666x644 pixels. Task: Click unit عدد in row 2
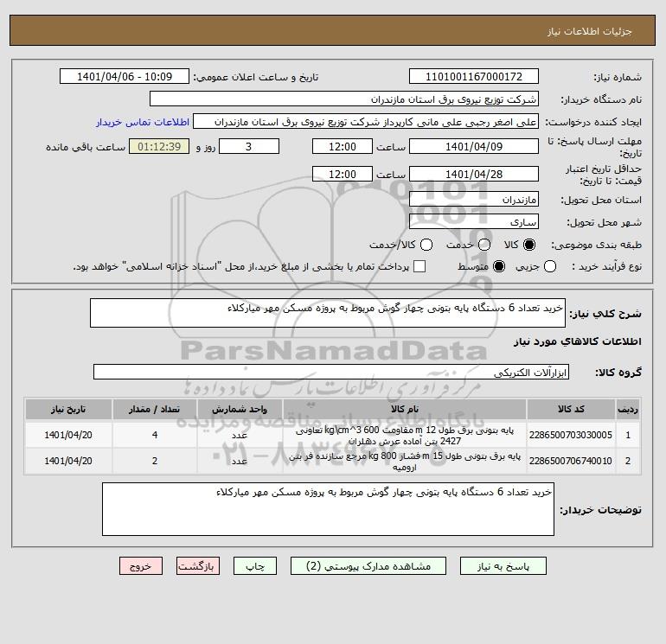click(x=240, y=462)
